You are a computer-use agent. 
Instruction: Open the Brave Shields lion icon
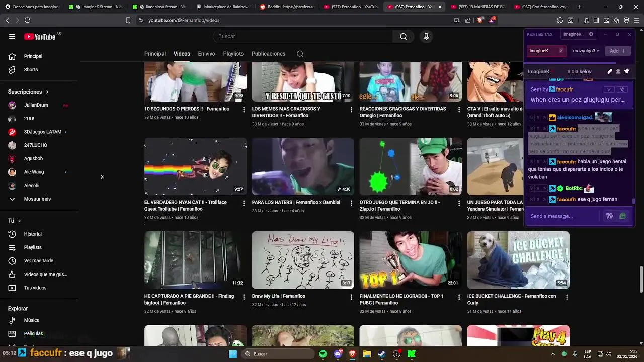click(480, 20)
